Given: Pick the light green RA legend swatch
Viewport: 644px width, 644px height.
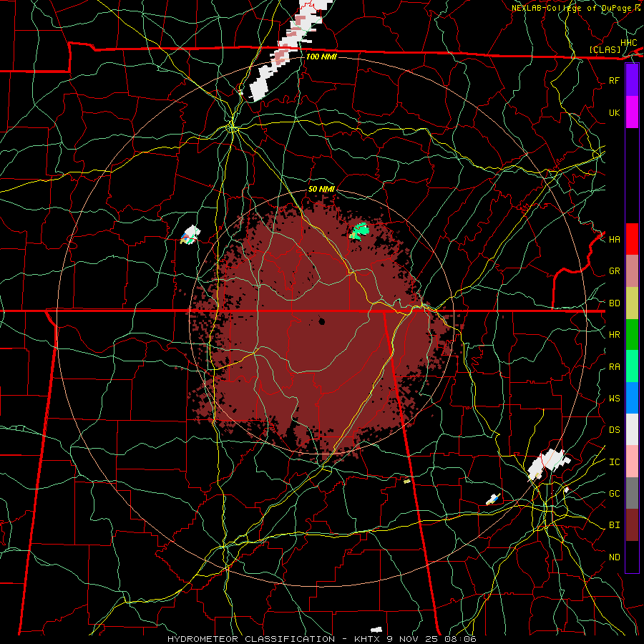Looking at the screenshot, I should [x=632, y=366].
